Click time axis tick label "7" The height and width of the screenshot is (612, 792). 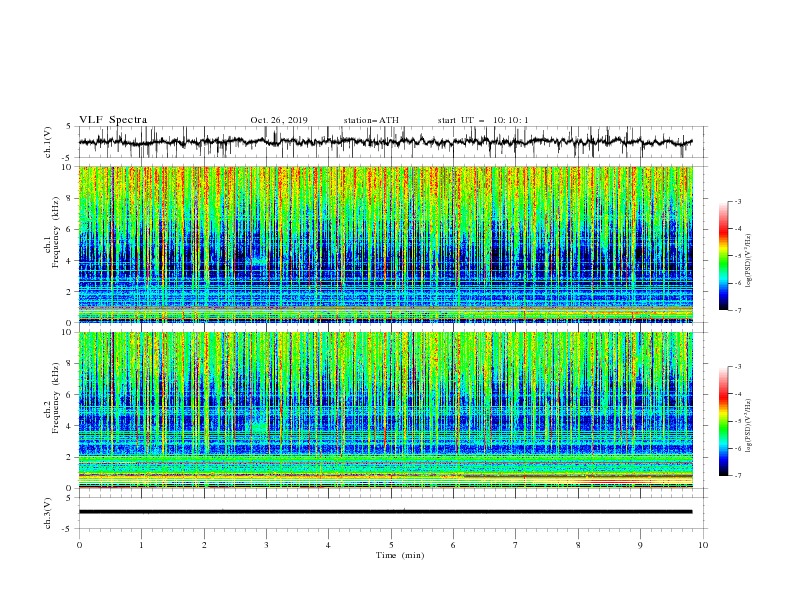516,545
